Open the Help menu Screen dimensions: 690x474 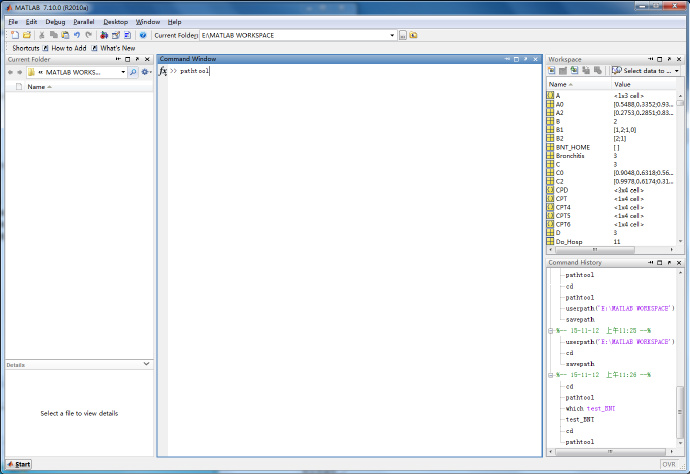(174, 22)
